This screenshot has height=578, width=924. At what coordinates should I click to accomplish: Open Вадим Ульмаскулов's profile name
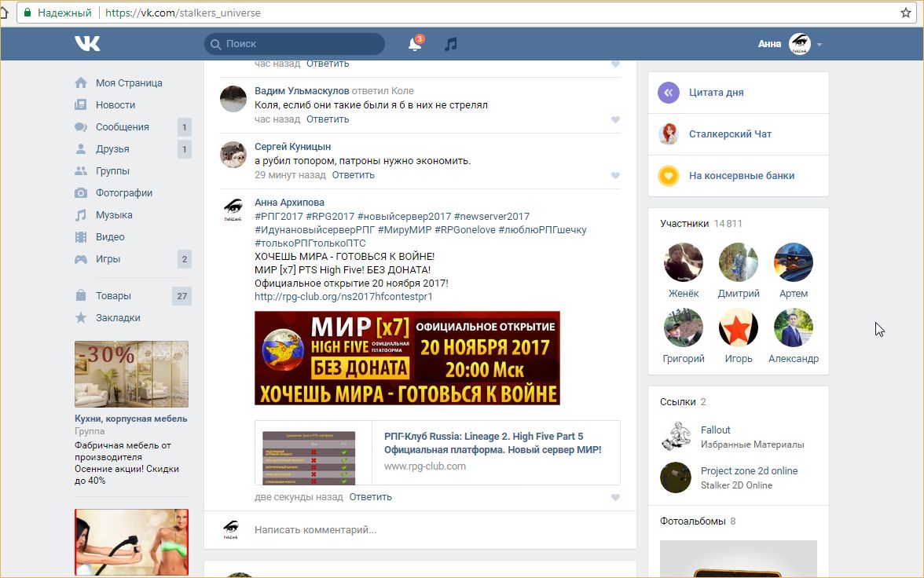[302, 91]
